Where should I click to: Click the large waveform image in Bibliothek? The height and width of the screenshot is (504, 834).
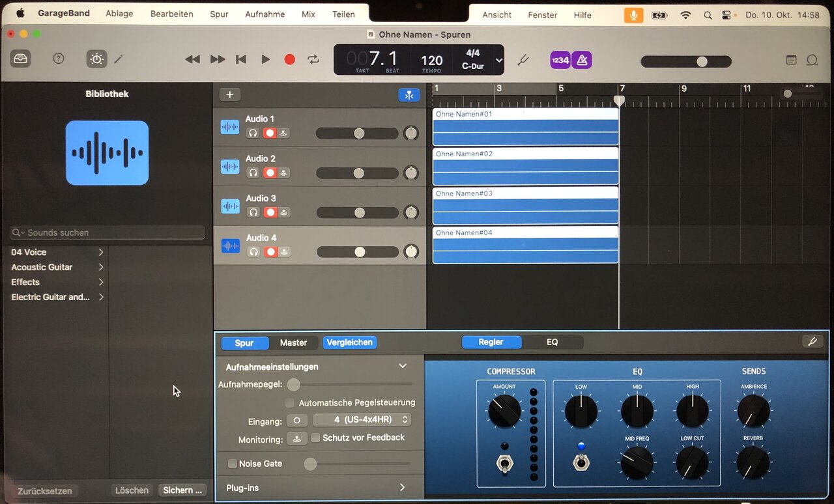click(107, 152)
